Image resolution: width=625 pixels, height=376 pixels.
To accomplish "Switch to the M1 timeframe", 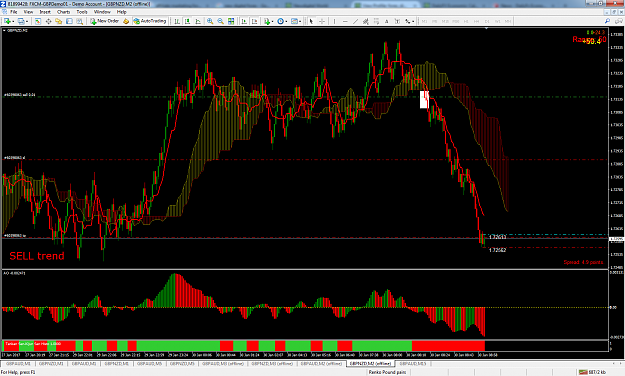I will [x=424, y=21].
